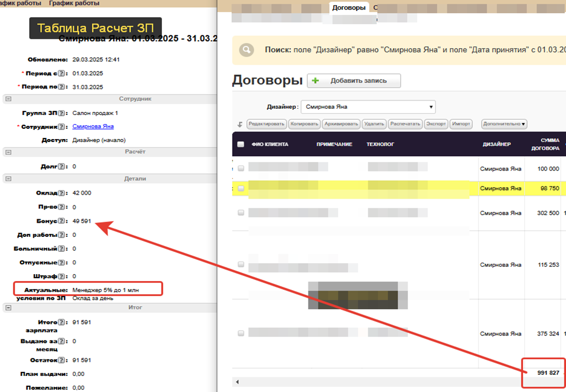Image resolution: width=566 pixels, height=392 pixels.
Task: Open the График работы menu item
Action: click(x=74, y=3)
